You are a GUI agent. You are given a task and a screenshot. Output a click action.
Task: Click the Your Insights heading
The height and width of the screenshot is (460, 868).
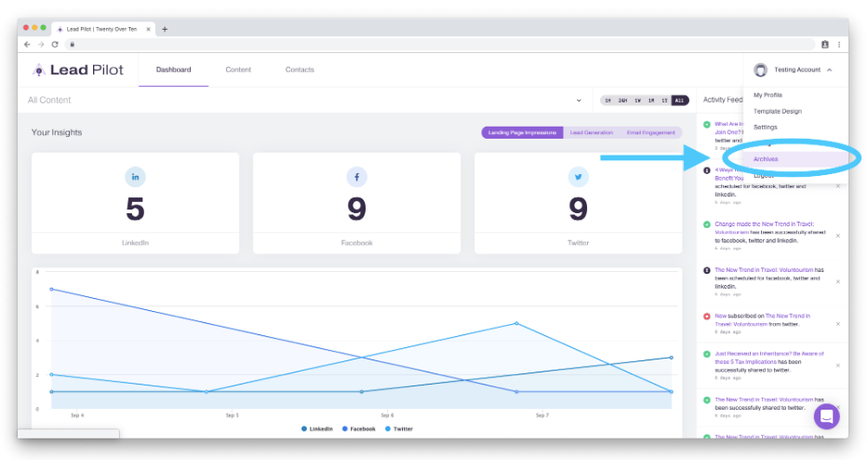57,132
